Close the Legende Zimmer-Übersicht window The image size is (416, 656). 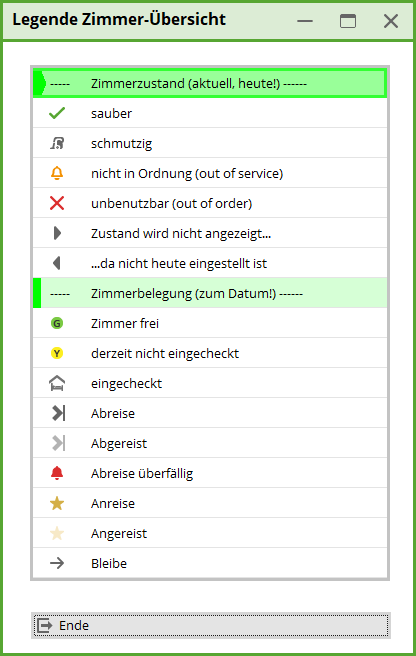(x=391, y=20)
